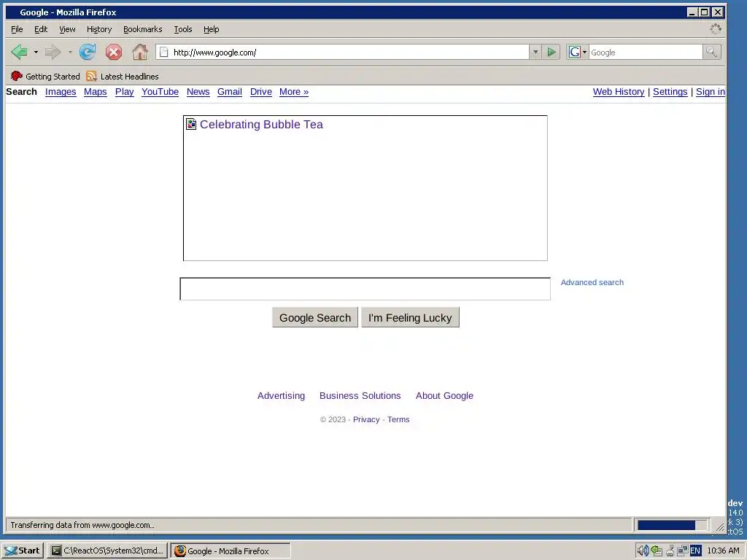Open the File menu
Image resolution: width=747 pixels, height=560 pixels.
[17, 29]
